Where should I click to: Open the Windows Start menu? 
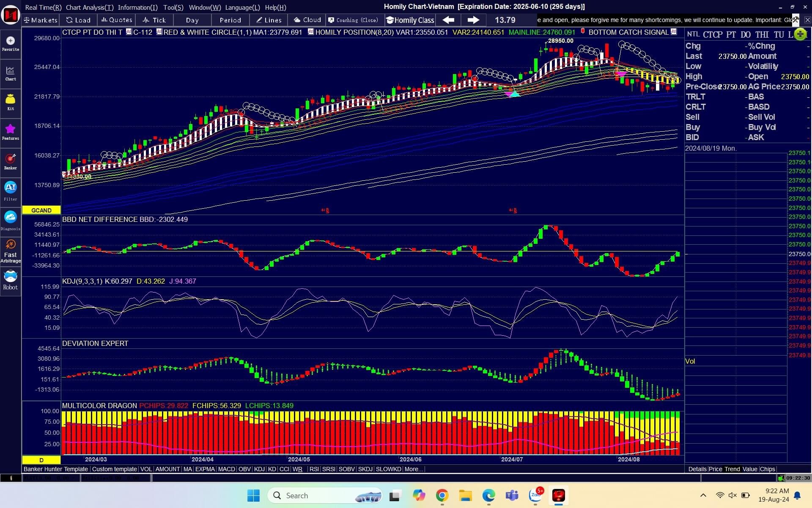tap(253, 495)
